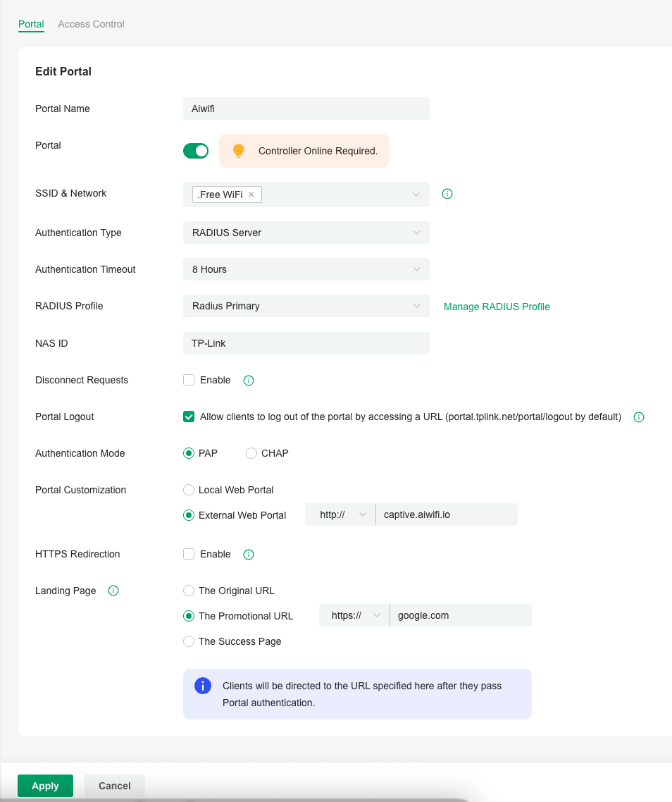
Task: Open the Authentication Type dropdown
Action: (x=306, y=233)
